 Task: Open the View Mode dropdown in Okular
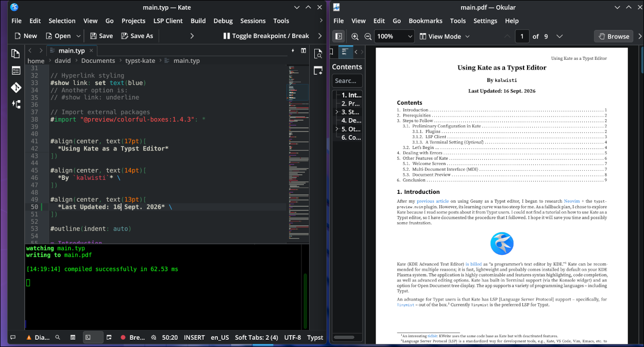(445, 36)
